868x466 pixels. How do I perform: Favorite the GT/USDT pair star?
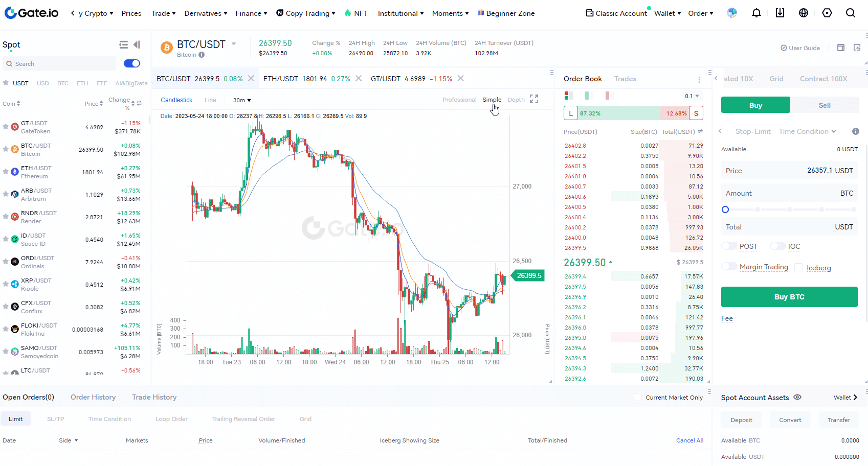(x=6, y=127)
